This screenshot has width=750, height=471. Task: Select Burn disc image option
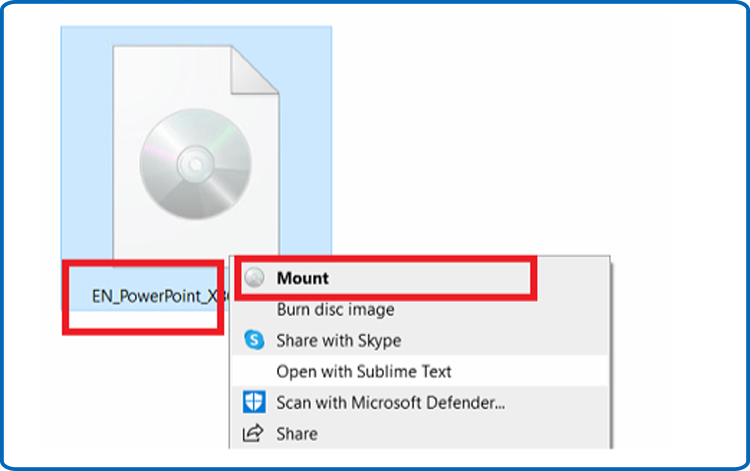click(420, 309)
